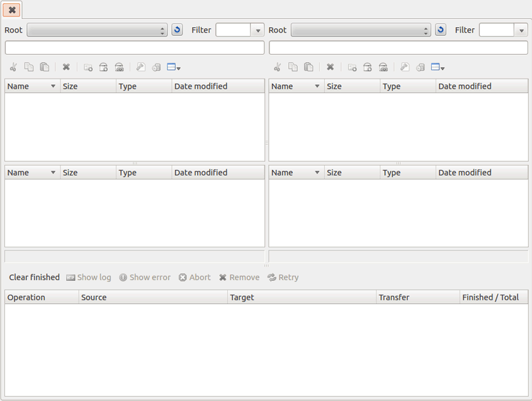Click the cut icon in the left pane toolbar
The image size is (532, 401).
(x=13, y=67)
